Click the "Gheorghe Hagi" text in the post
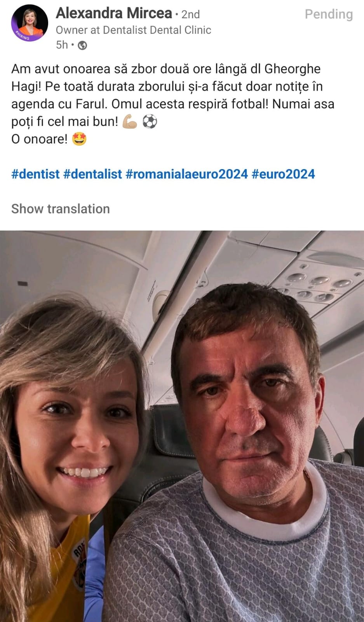Screen dimensions: 364x622 click(293, 69)
